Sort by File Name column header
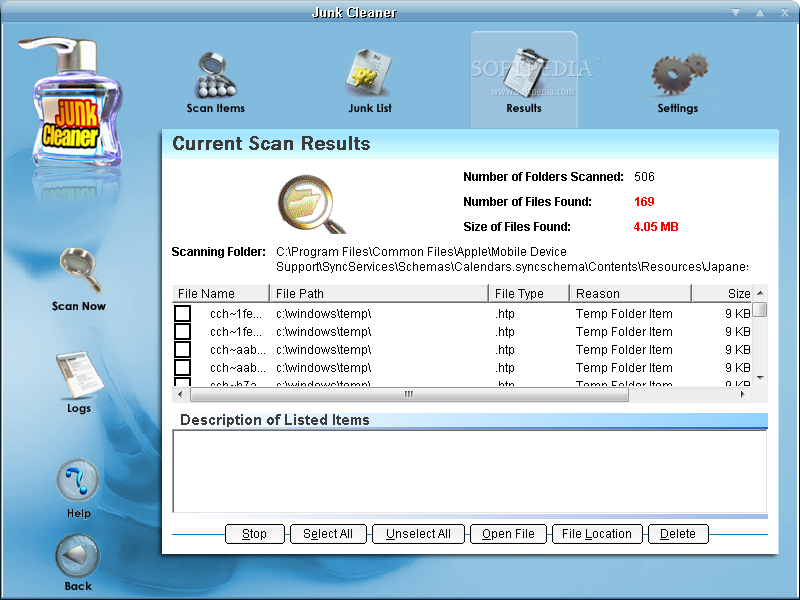800x600 pixels. click(221, 293)
